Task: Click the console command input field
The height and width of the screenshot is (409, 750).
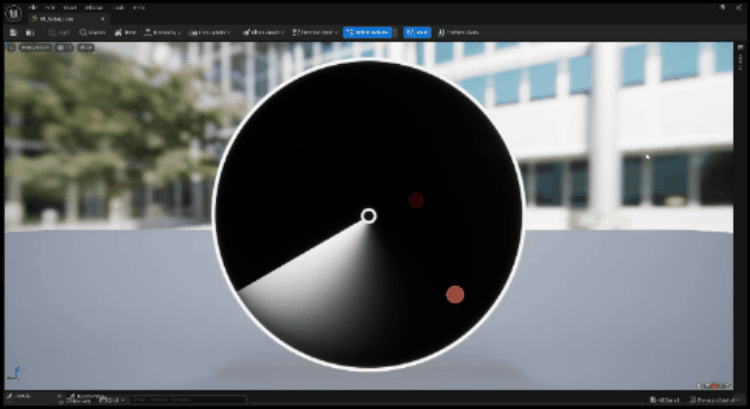Action: click(x=190, y=399)
